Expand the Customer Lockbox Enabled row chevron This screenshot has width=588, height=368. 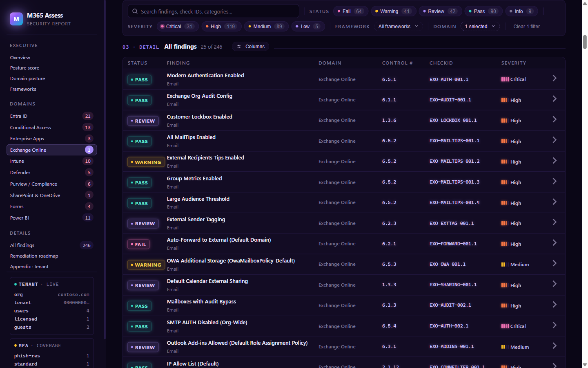(x=555, y=119)
